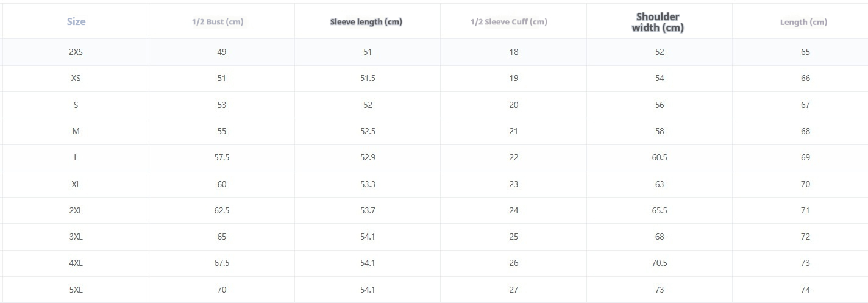The width and height of the screenshot is (868, 303).
Task: Select the 53.3 sleeve length for XL
Action: 368,184
